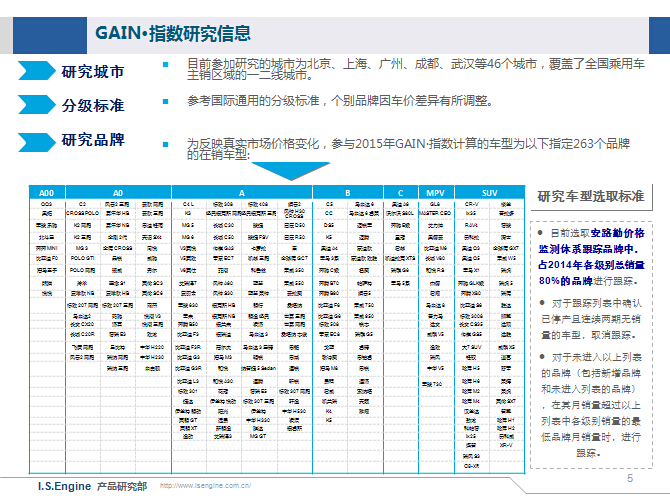
Task: Click the B column header
Action: click(347, 193)
